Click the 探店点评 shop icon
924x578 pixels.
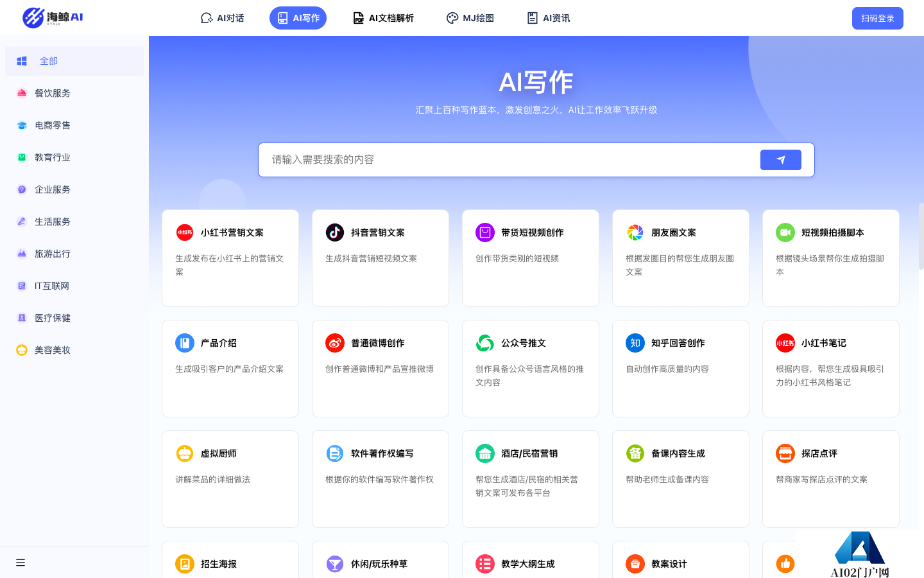click(x=785, y=453)
